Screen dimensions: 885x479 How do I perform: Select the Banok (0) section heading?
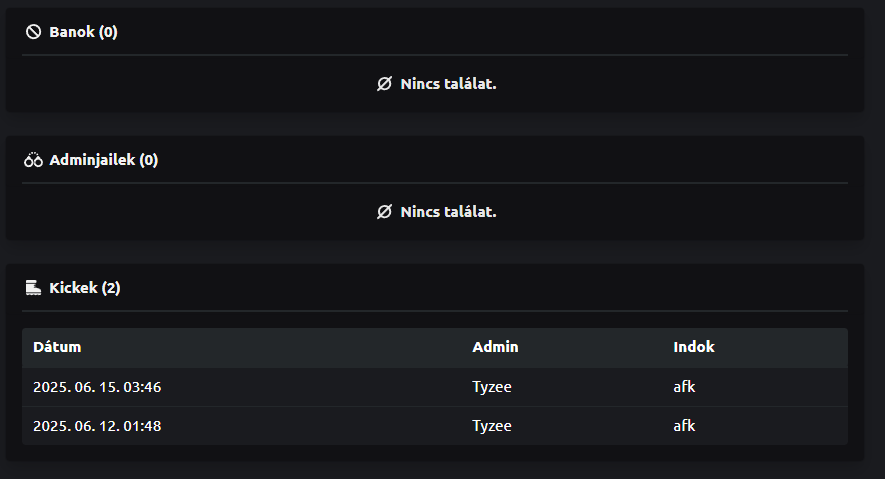tap(83, 32)
